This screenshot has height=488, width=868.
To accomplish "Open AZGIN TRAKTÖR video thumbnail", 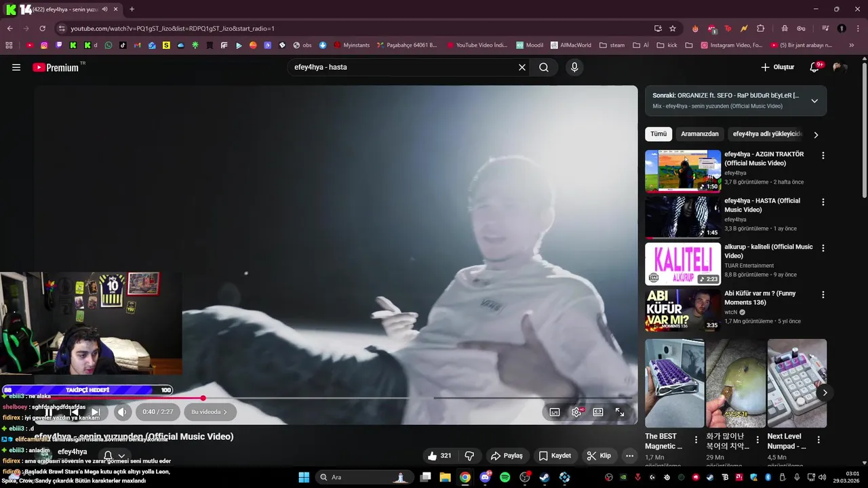I will point(683,171).
